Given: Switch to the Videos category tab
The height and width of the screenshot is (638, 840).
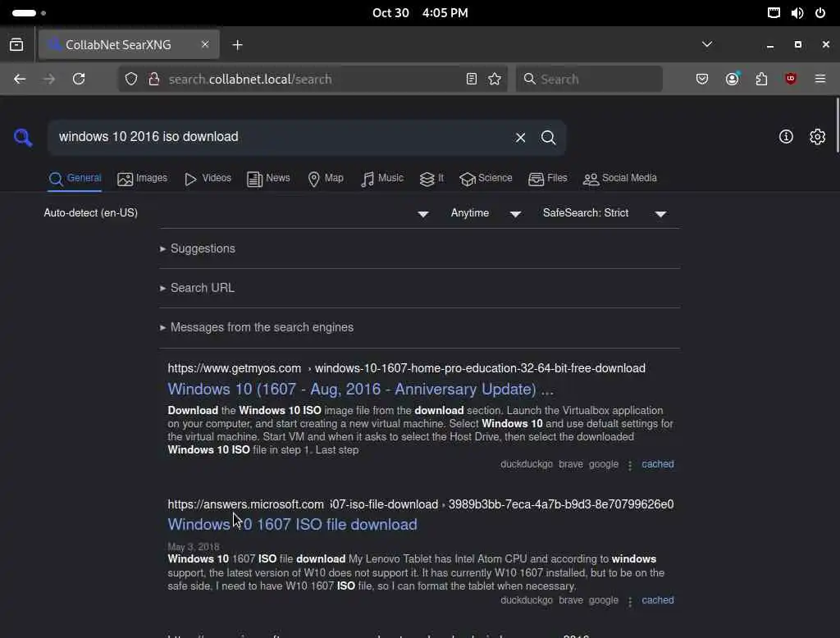Looking at the screenshot, I should pos(208,179).
